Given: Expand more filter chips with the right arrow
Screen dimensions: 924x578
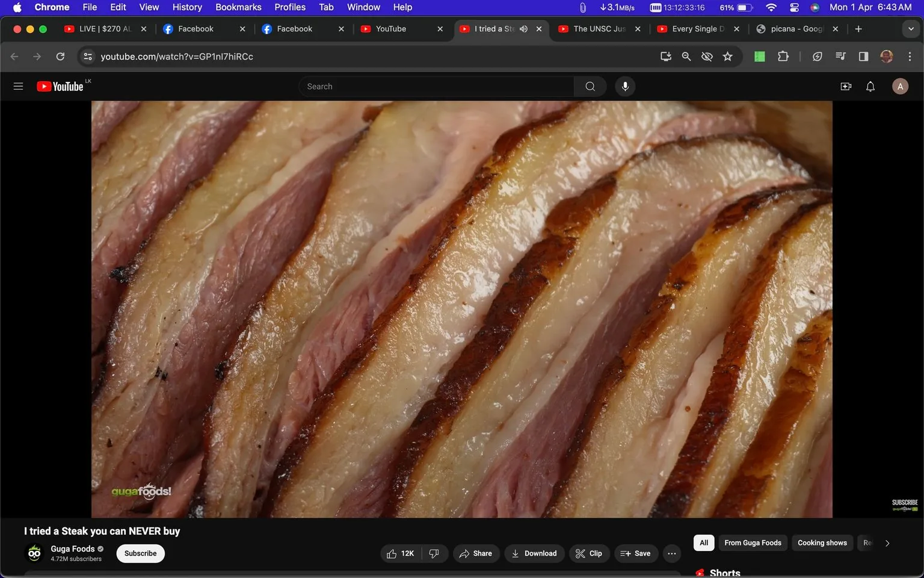Looking at the screenshot, I should 886,542.
